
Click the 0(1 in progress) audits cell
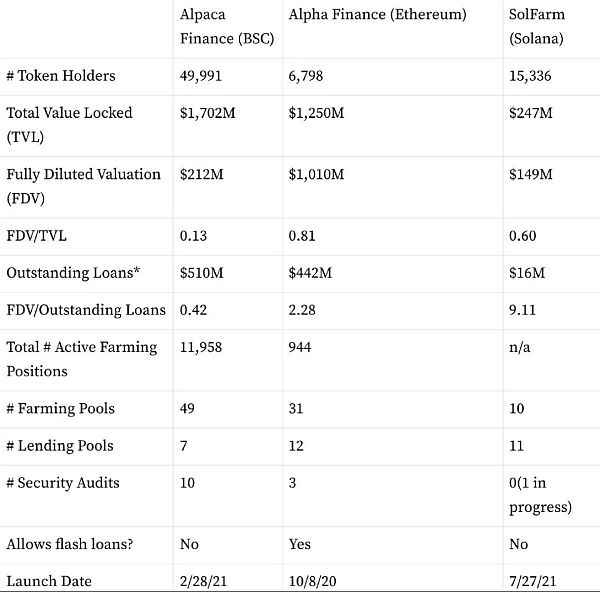click(x=540, y=494)
